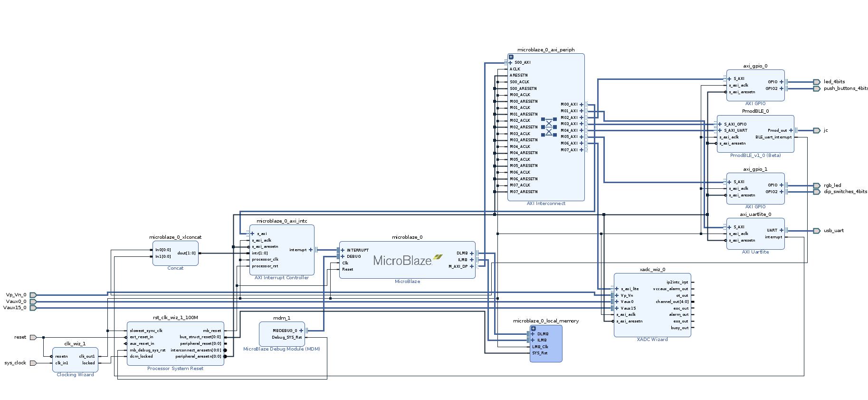Select the clk_wiz_1 block title
The width and height of the screenshot is (868, 400).
pos(75,343)
